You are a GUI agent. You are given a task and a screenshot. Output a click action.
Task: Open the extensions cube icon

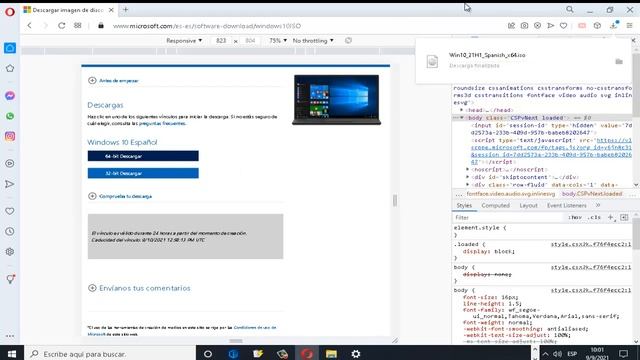point(597,26)
